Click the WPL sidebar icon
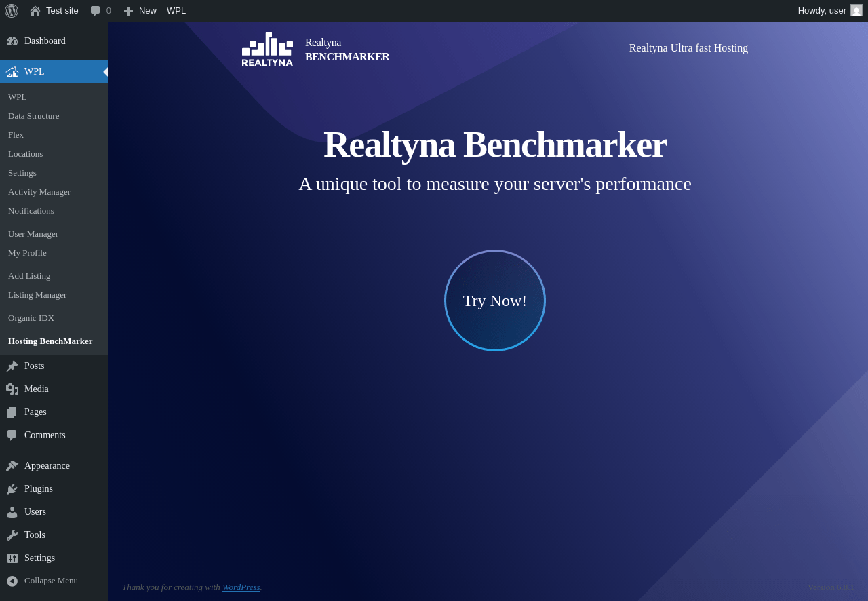This screenshot has height=601, width=868. tap(12, 72)
